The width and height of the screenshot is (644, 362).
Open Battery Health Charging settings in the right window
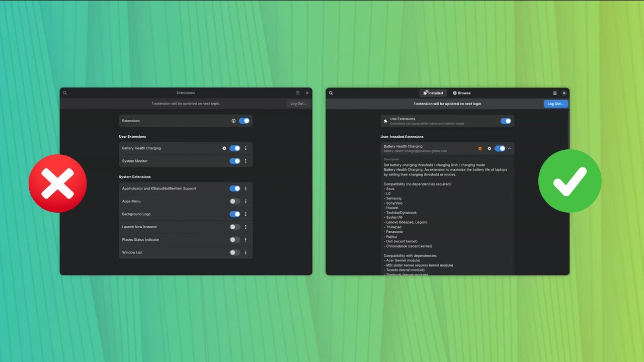pos(489,148)
